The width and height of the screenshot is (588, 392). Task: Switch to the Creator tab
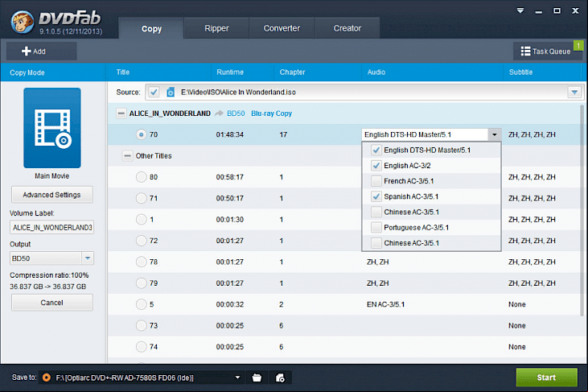click(x=347, y=28)
